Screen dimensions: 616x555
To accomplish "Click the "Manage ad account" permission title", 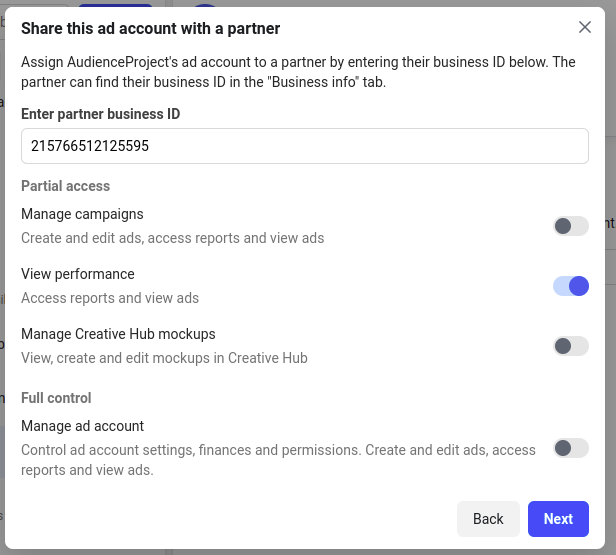I will point(82,426).
